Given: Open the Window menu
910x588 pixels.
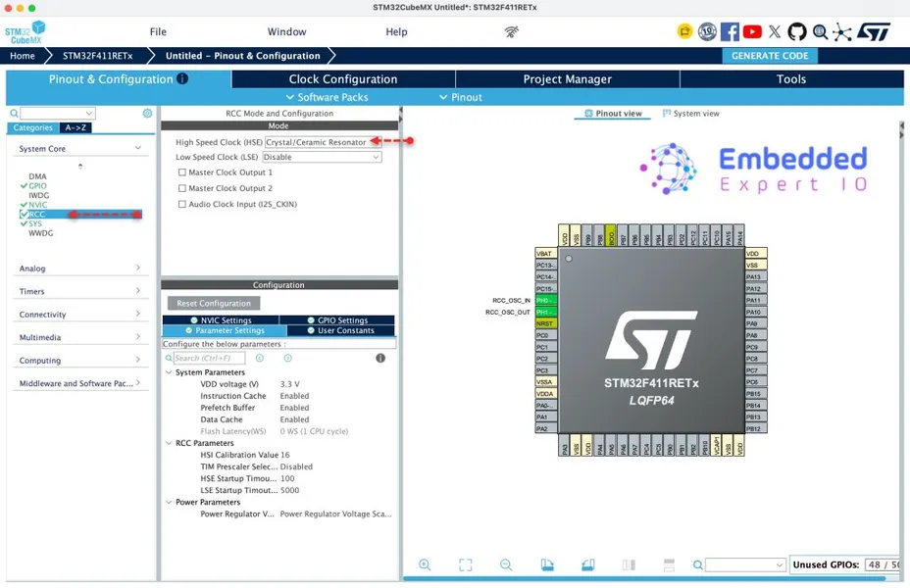Looking at the screenshot, I should (x=286, y=32).
